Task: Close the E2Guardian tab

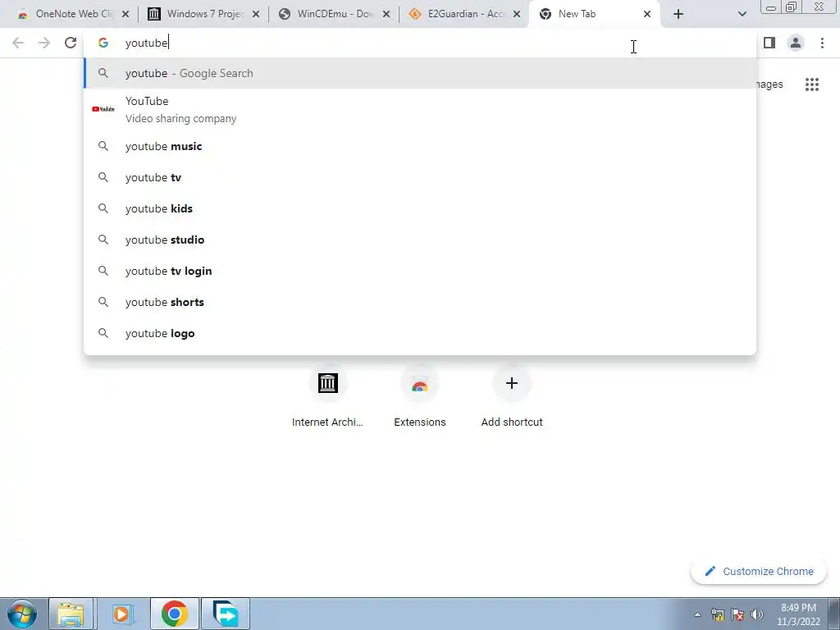Action: [517, 15]
